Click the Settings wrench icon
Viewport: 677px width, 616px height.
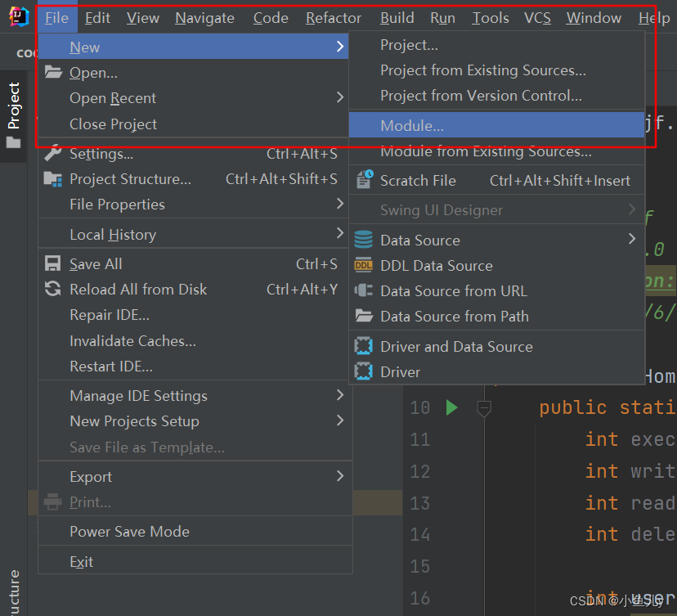pyautogui.click(x=53, y=153)
